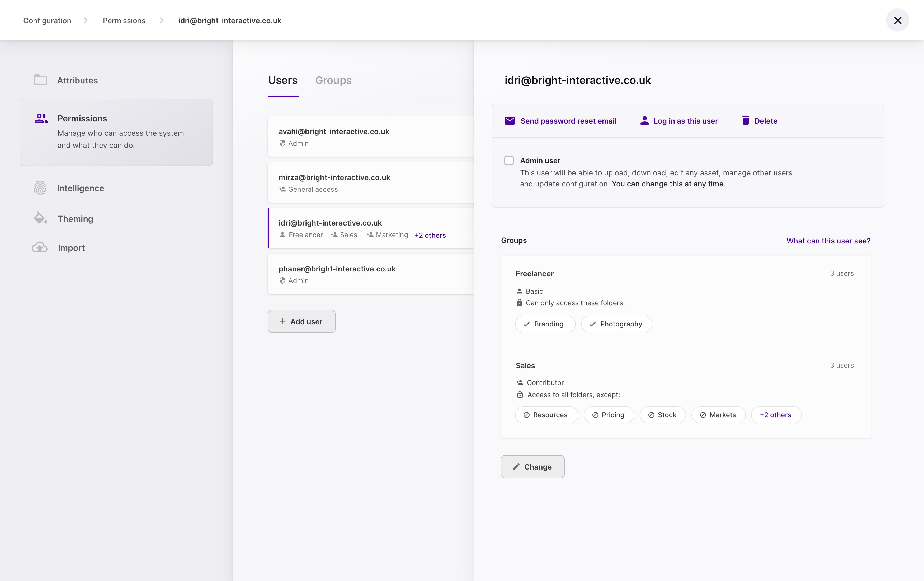
Task: Toggle the Branding folder chip
Action: click(545, 324)
